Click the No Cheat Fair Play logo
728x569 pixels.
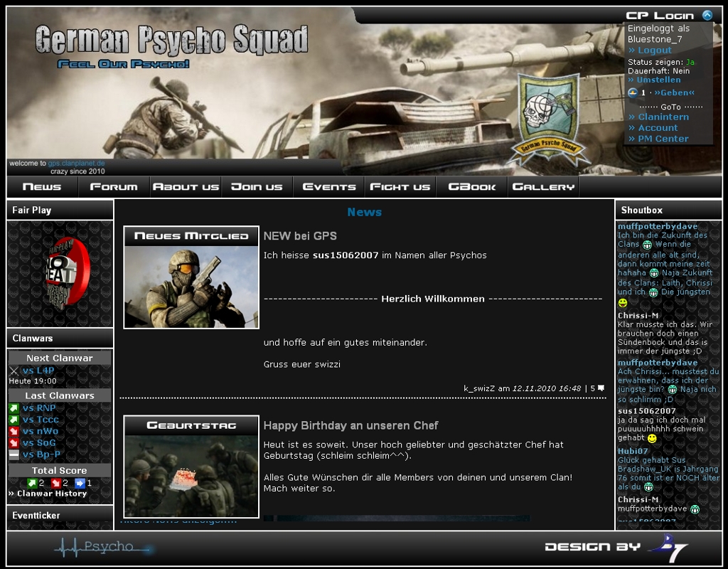(x=60, y=273)
